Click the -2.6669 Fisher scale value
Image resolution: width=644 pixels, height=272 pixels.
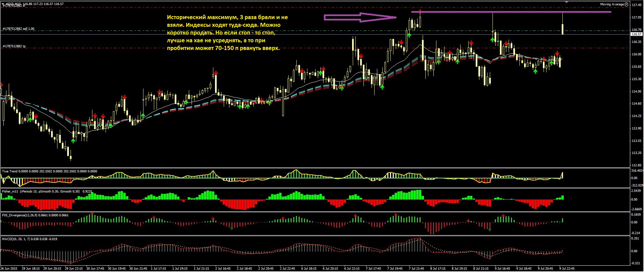tap(637, 209)
